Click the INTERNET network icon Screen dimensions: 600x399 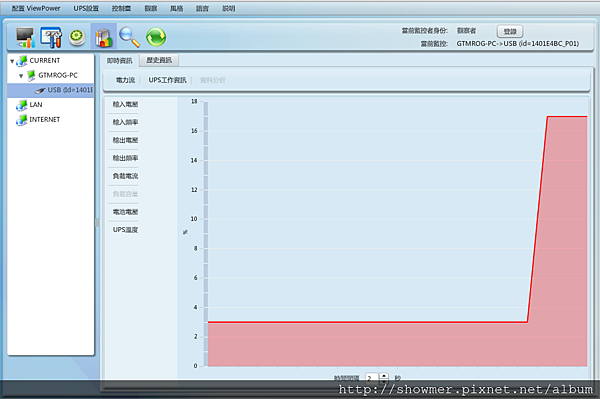[x=22, y=120]
